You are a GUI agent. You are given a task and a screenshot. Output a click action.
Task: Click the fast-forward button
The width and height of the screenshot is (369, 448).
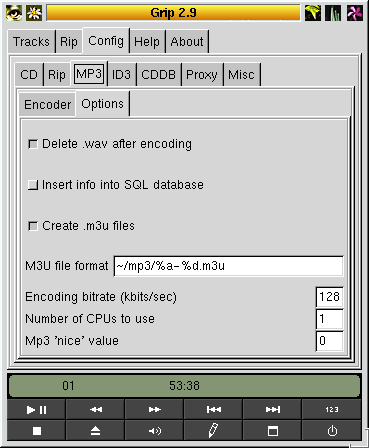coord(154,409)
